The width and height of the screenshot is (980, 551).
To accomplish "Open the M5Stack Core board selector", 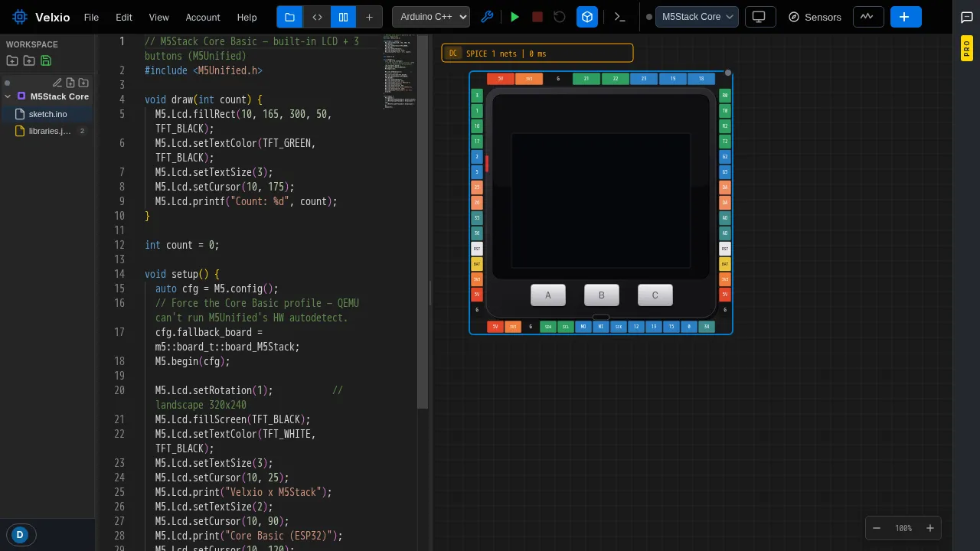I will pyautogui.click(x=697, y=17).
